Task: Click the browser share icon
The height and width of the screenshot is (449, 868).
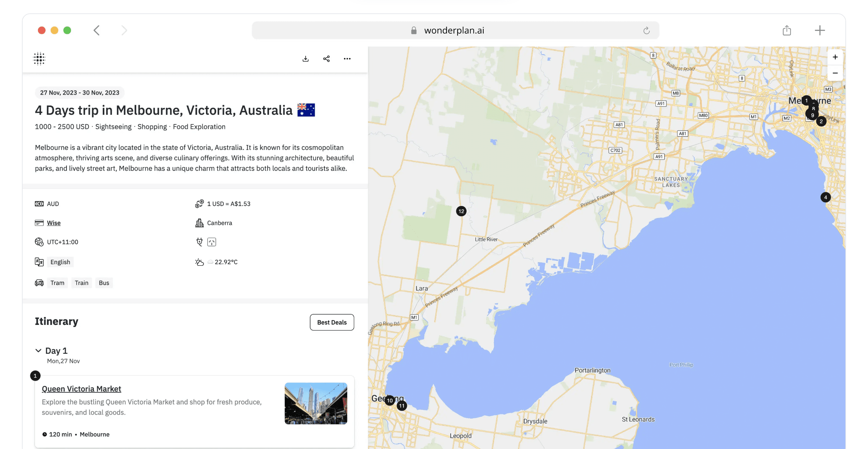Action: (786, 31)
